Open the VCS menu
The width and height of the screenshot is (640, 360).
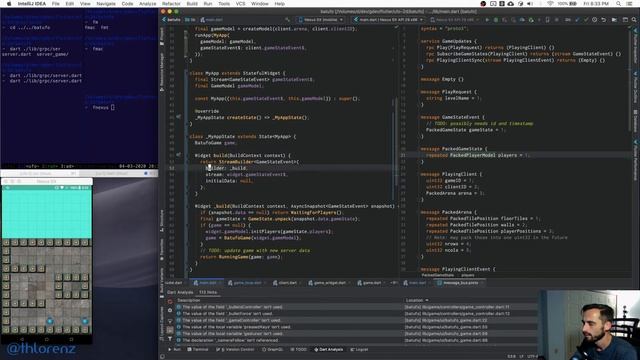click(x=241, y=4)
